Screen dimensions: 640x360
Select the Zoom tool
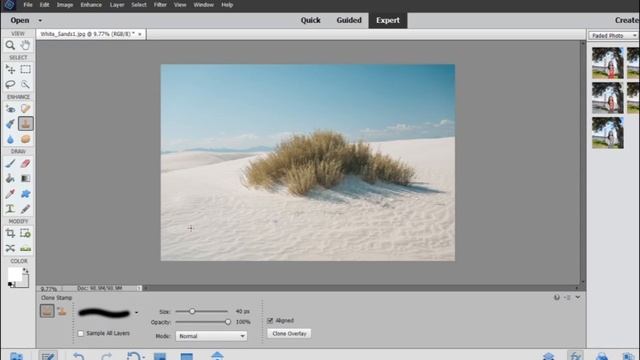pos(10,45)
